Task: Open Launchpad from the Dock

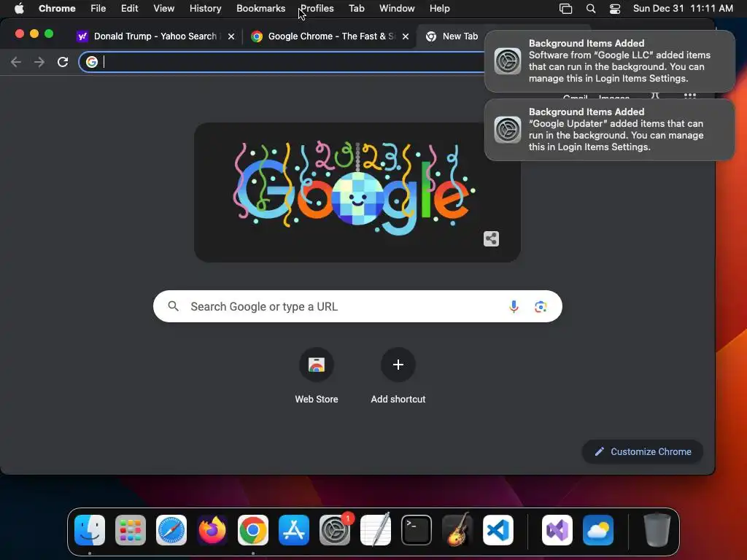Action: pyautogui.click(x=131, y=530)
